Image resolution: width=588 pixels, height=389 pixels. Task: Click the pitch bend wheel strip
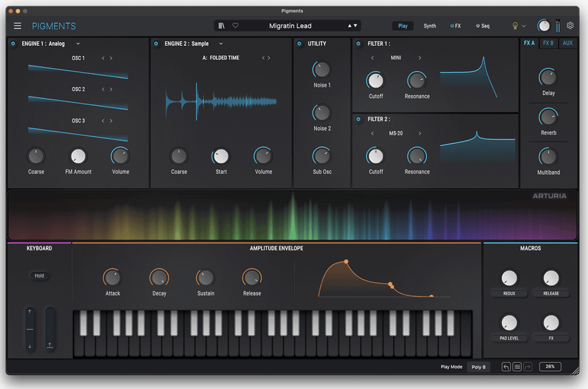[30, 329]
